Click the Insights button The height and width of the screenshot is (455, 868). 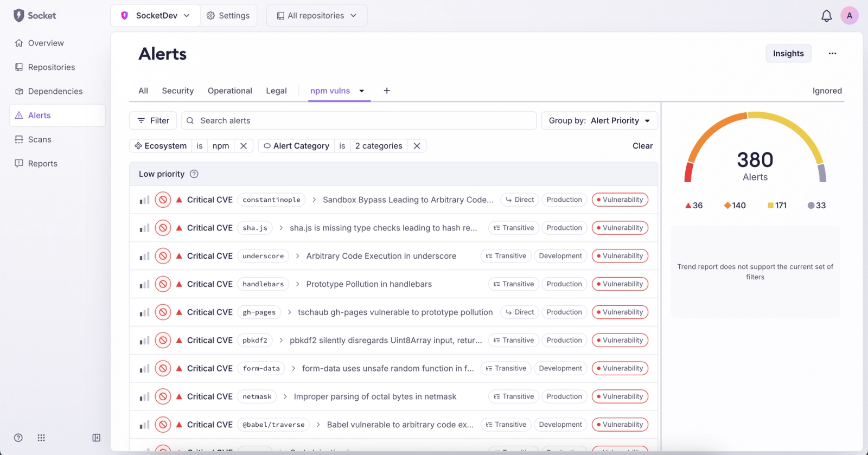pyautogui.click(x=788, y=53)
